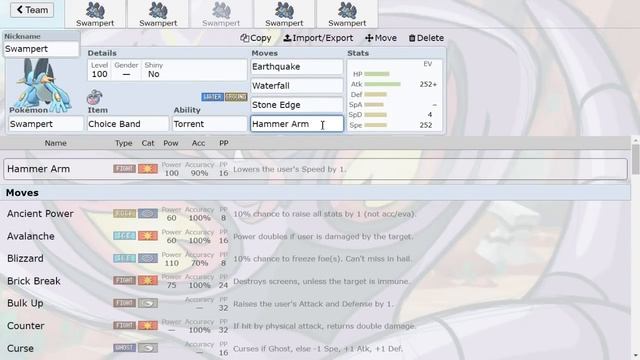Click Blizzard's Ice type icon

pyautogui.click(x=124, y=259)
